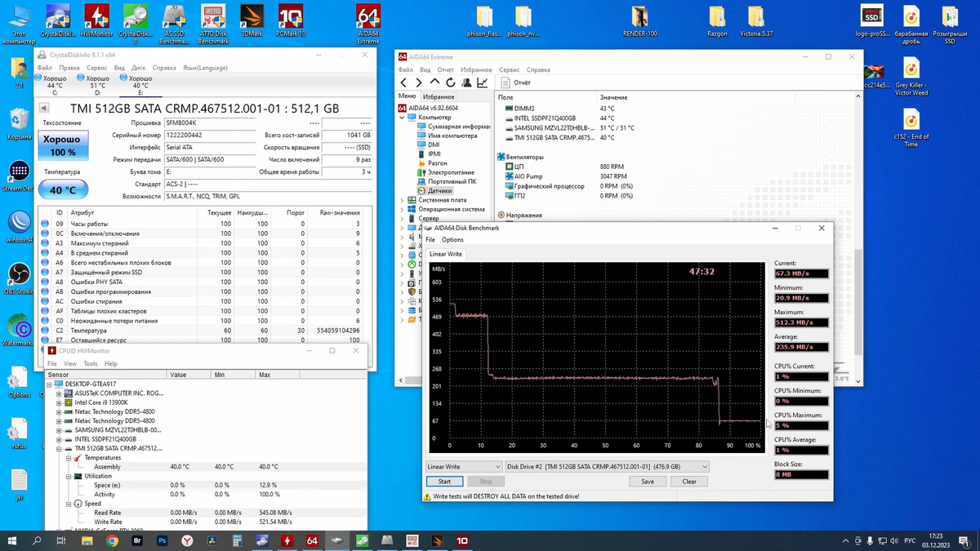This screenshot has width=980, height=551.
Task: Open the Victoria 5.37 desktop folder
Action: (x=756, y=21)
